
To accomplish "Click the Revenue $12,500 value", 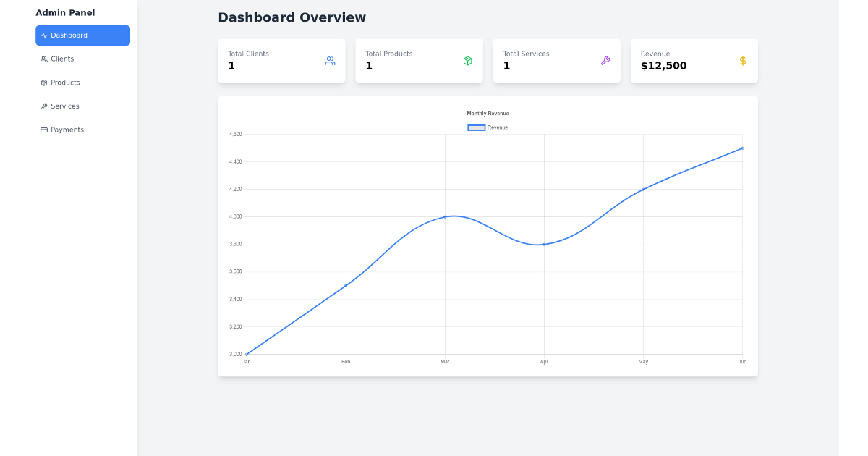I will pos(663,65).
